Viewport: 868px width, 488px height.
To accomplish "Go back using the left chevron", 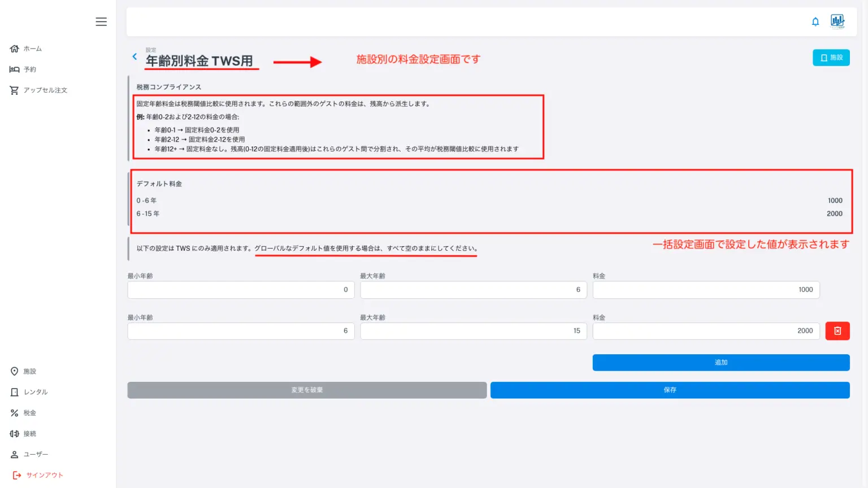I will pyautogui.click(x=134, y=56).
